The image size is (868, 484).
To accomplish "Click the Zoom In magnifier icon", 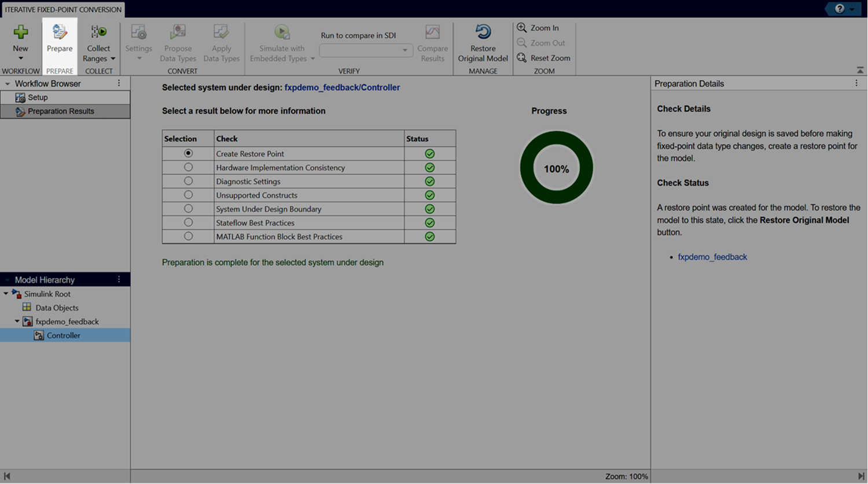I will pyautogui.click(x=521, y=28).
